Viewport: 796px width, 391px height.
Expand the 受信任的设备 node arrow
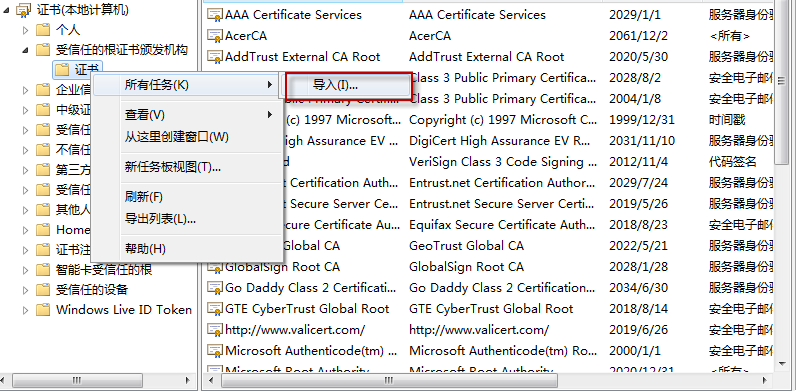tap(25, 290)
